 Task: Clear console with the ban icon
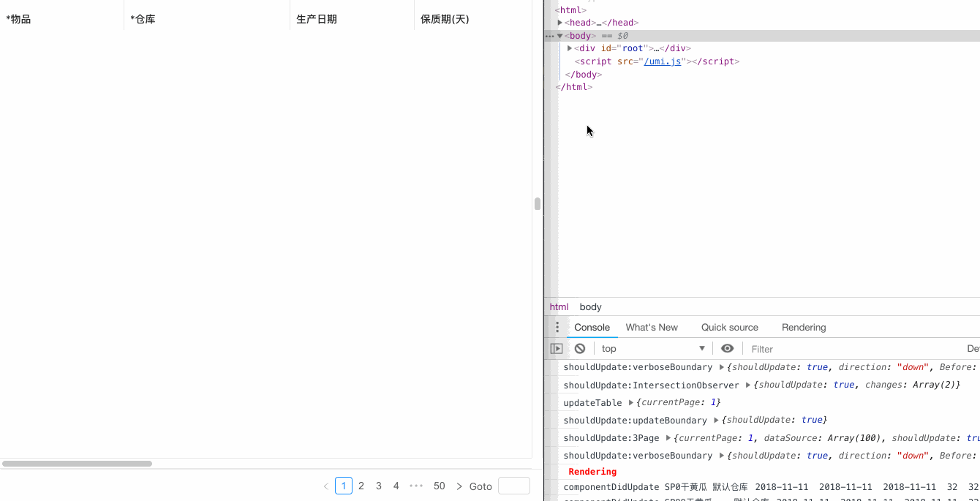(580, 349)
